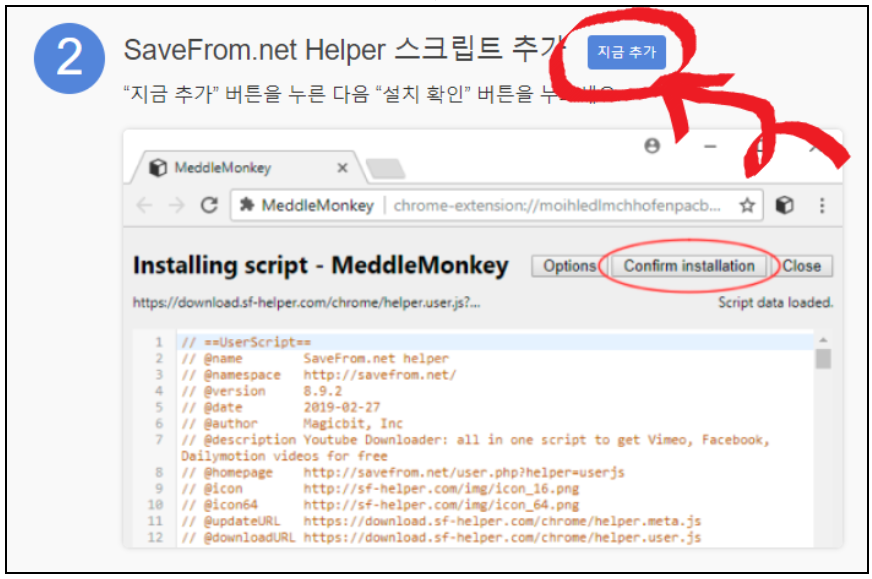Close the MeddleMonkey tab with X
This screenshot has width=872, height=579.
[343, 167]
